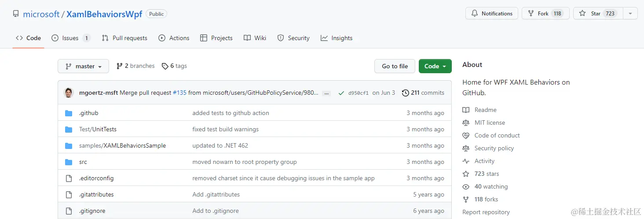Viewport: 644px width, 219px height.
Task: Click the samples/XAMLBehaviorsSample folder icon
Action: point(69,146)
